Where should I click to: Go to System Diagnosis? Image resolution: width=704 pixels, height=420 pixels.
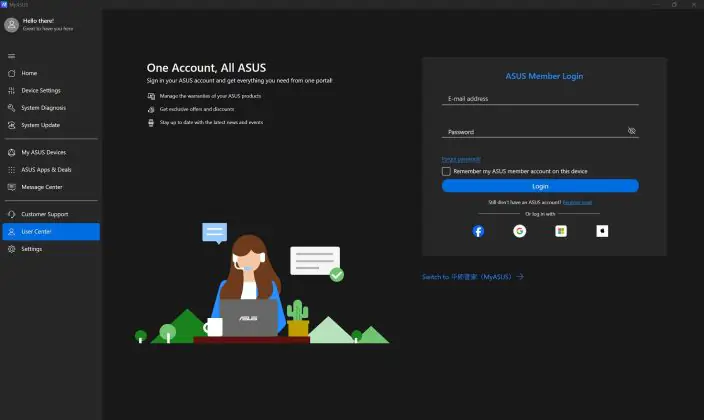coord(51,108)
